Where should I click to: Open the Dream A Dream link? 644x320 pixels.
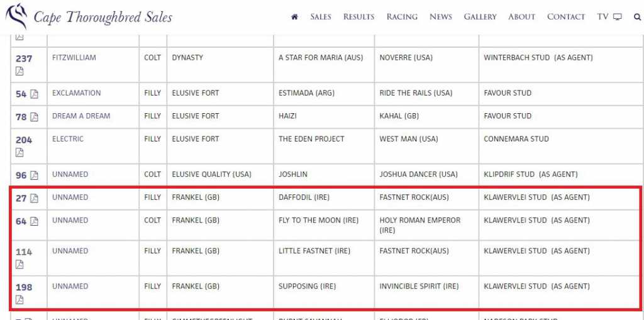point(81,116)
